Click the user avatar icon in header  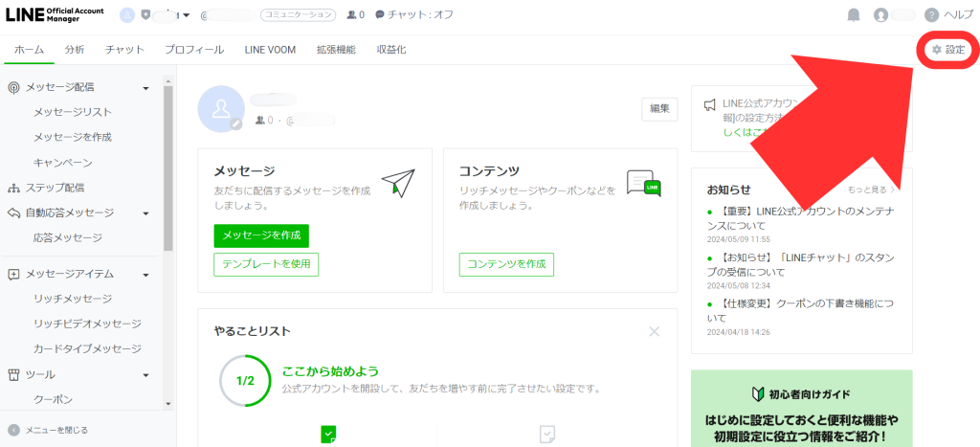(880, 15)
